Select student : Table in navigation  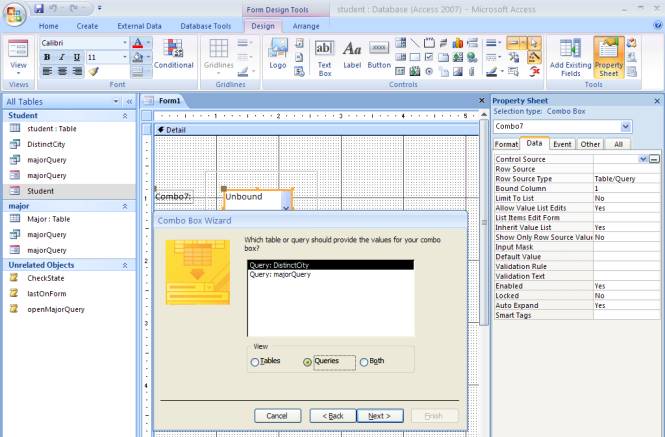click(52, 129)
